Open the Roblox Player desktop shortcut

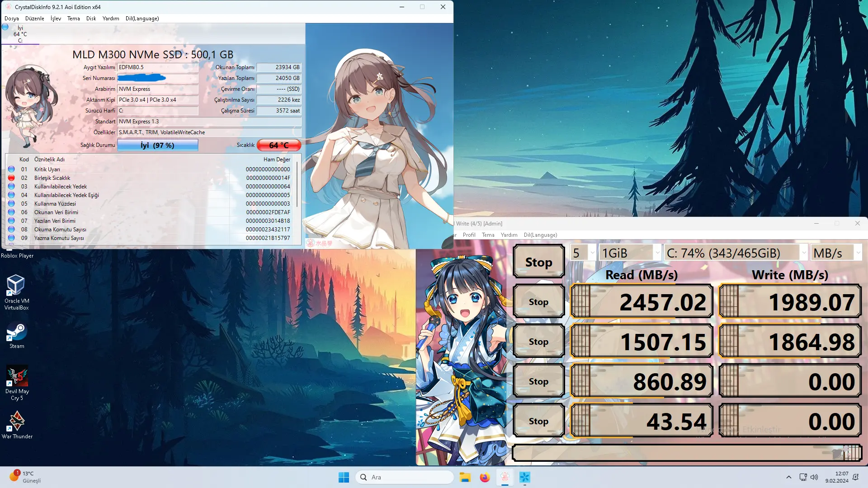pyautogui.click(x=17, y=255)
